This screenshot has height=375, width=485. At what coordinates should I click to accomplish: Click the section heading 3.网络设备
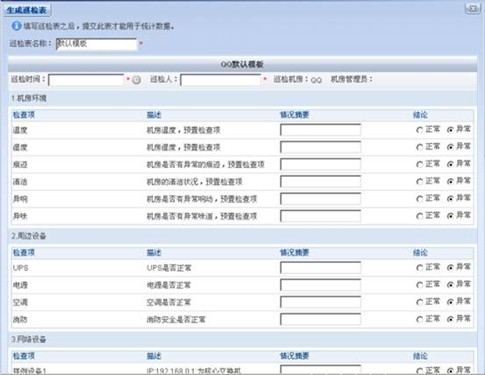29,339
